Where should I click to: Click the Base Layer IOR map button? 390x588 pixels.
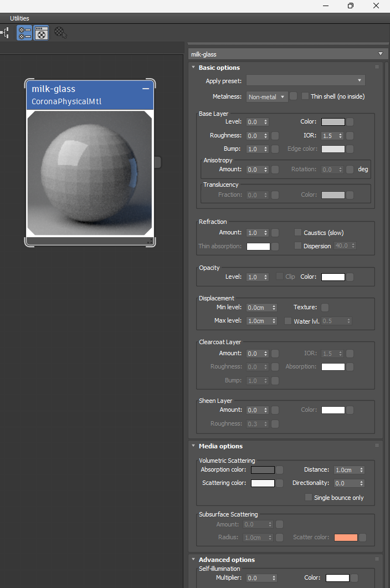click(350, 136)
